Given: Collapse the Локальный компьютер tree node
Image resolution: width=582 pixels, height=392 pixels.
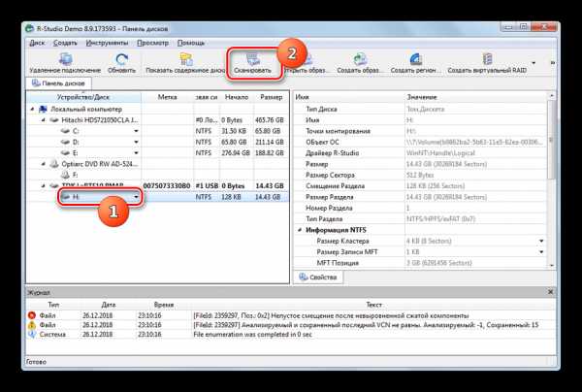Looking at the screenshot, I should [32, 109].
